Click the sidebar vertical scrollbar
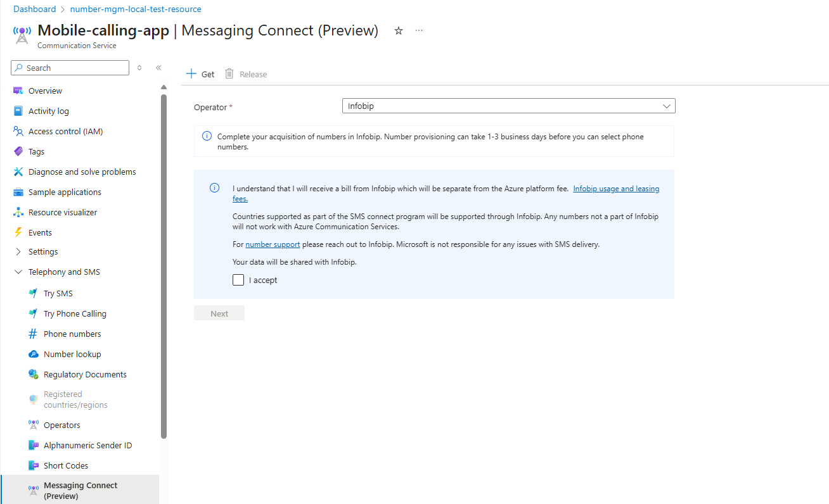 [x=164, y=266]
